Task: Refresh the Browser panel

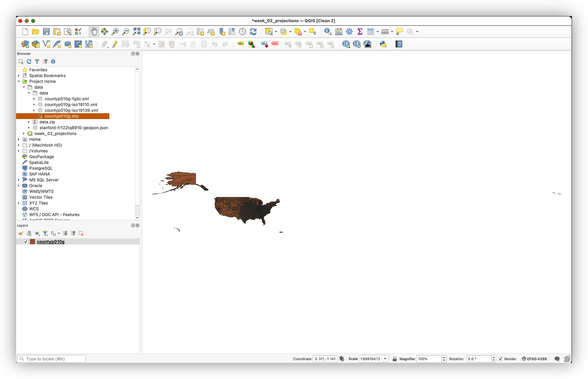Action: pos(29,61)
